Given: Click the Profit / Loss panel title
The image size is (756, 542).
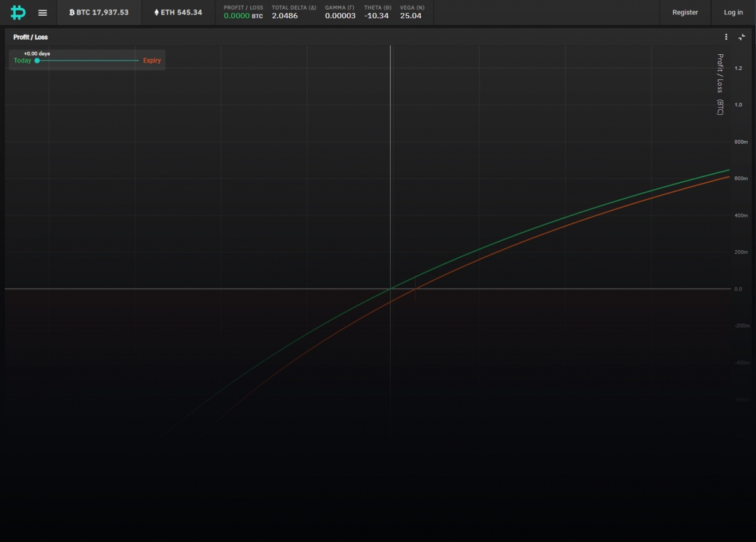Looking at the screenshot, I should (30, 37).
